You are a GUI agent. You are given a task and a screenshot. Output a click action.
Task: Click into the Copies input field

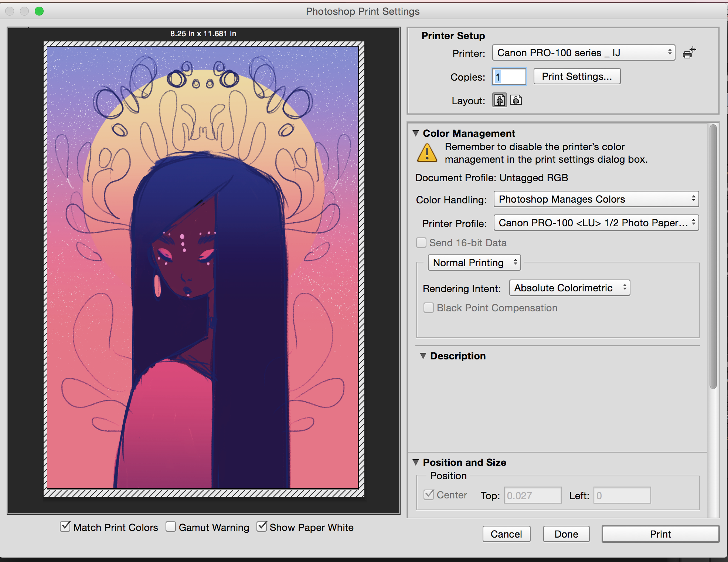pos(509,77)
